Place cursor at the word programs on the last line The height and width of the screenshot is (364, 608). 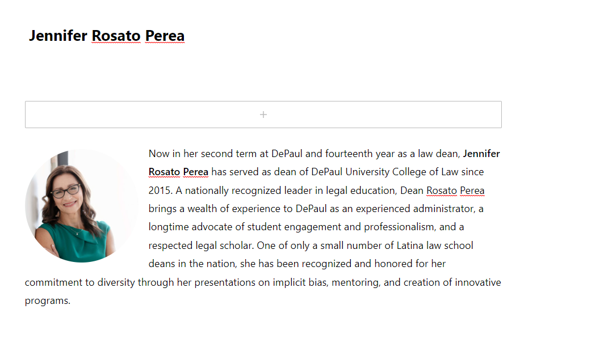47,301
